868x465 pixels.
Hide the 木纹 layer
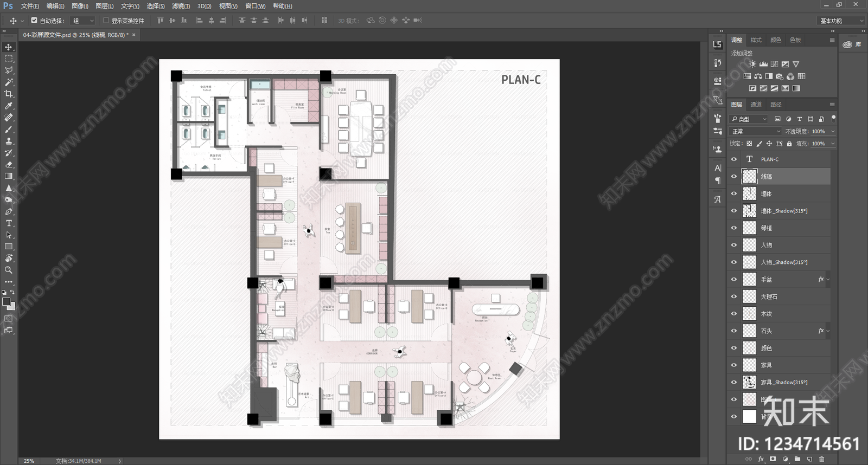[734, 314]
